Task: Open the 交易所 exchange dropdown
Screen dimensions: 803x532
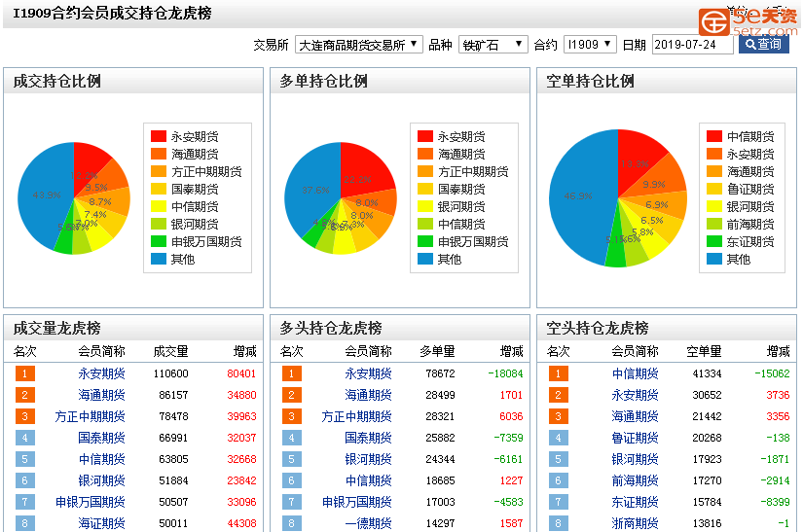Action: pyautogui.click(x=358, y=45)
